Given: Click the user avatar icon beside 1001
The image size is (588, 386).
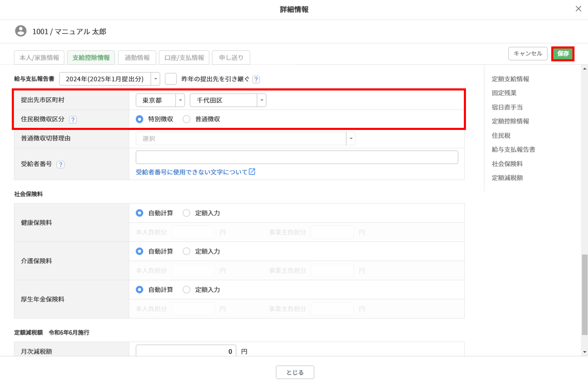Looking at the screenshot, I should 21,31.
